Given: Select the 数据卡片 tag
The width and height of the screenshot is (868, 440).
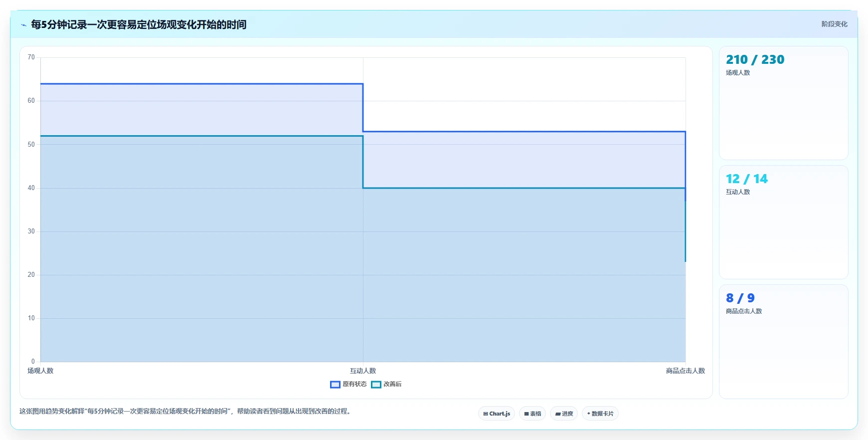Looking at the screenshot, I should (600, 414).
